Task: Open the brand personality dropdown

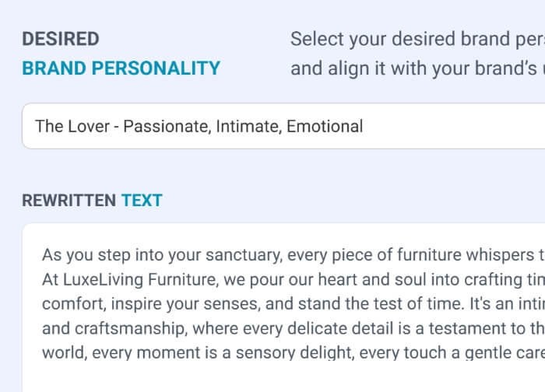Action: pyautogui.click(x=280, y=126)
